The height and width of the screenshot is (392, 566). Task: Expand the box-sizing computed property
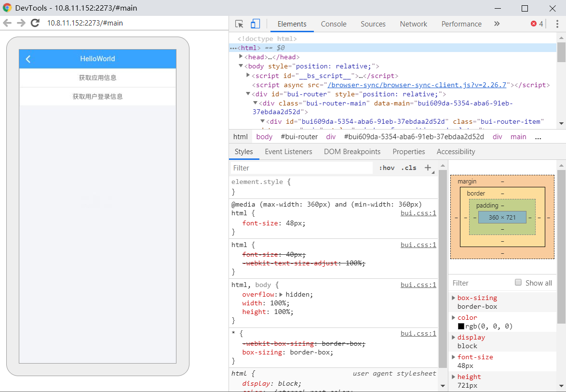(453, 298)
